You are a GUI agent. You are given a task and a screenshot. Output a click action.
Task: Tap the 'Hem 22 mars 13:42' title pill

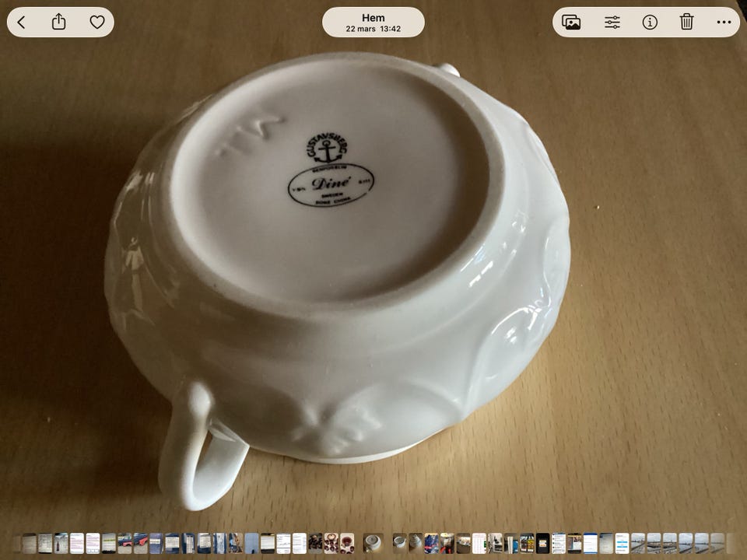(373, 23)
